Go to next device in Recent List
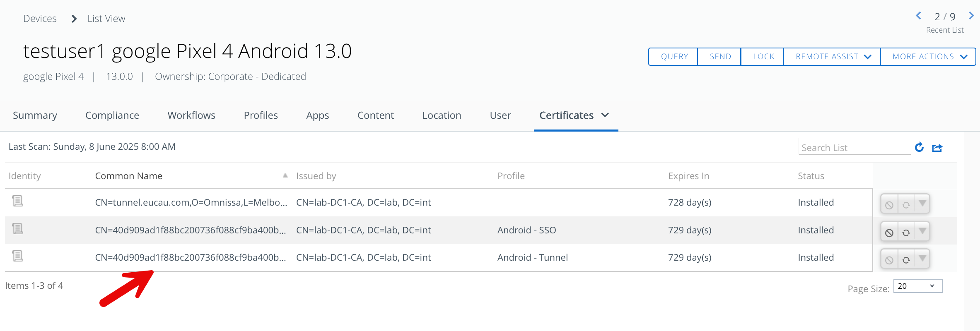The height and width of the screenshot is (331, 980). point(971,16)
